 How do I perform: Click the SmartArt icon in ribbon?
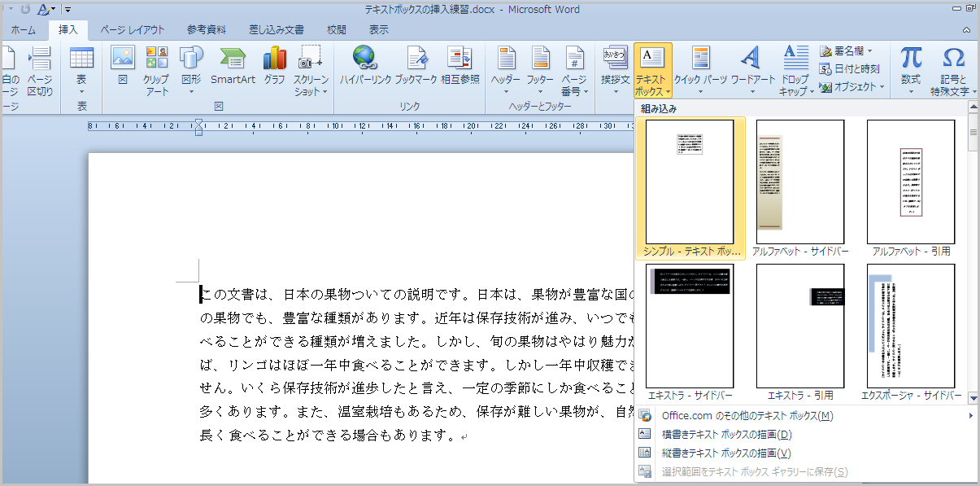point(233,59)
